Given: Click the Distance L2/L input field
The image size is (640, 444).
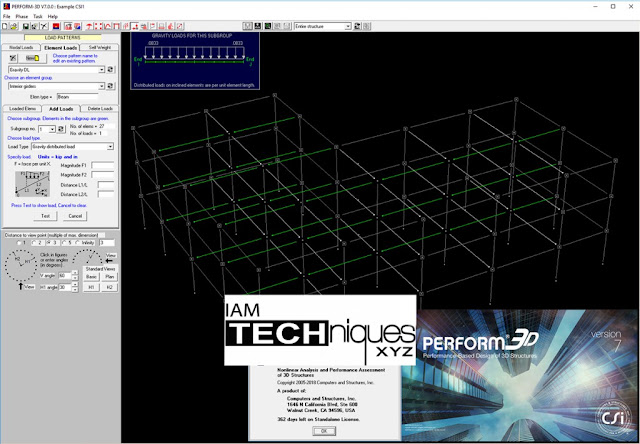Looking at the screenshot, I should [106, 194].
